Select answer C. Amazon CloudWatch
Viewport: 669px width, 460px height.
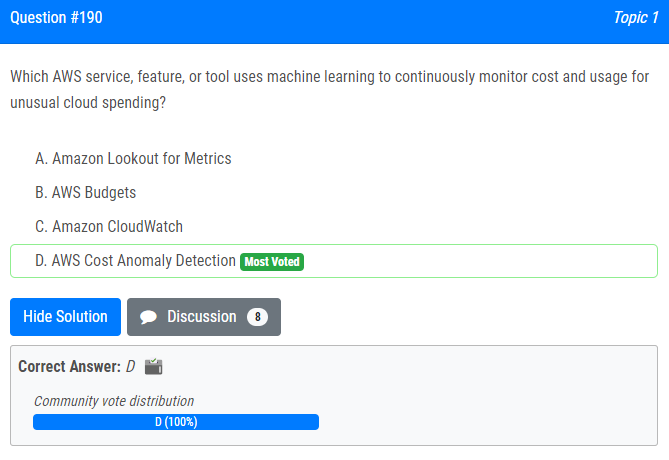point(109,226)
